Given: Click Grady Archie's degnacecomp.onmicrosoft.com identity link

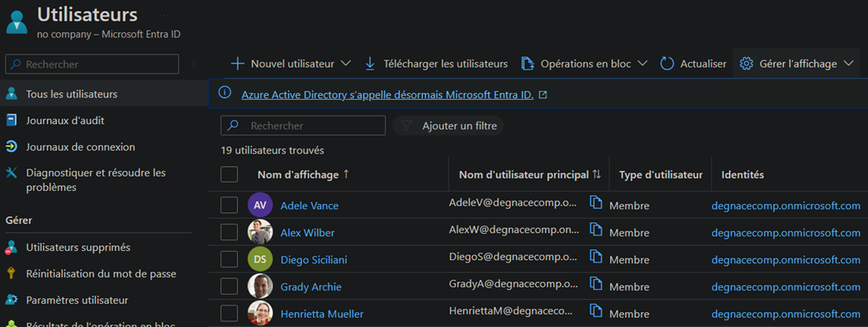Looking at the screenshot, I should tap(786, 287).
